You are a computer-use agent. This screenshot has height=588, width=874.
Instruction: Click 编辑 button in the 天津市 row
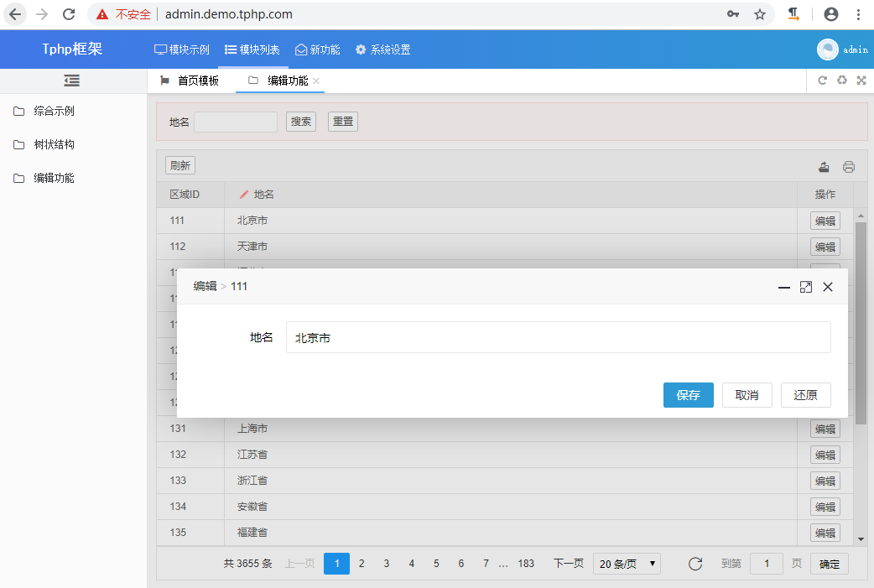[825, 247]
